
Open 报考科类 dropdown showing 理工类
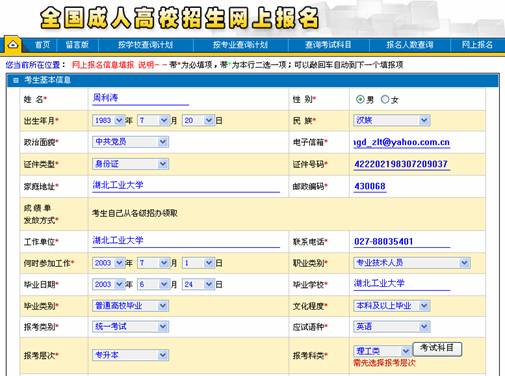coord(382,351)
